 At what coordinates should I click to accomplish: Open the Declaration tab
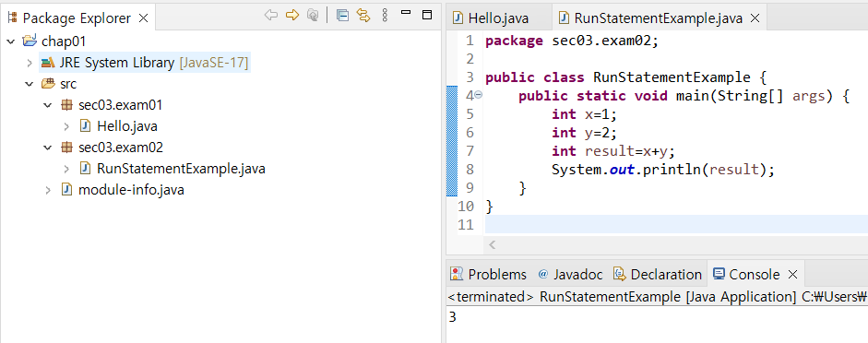pyautogui.click(x=657, y=275)
